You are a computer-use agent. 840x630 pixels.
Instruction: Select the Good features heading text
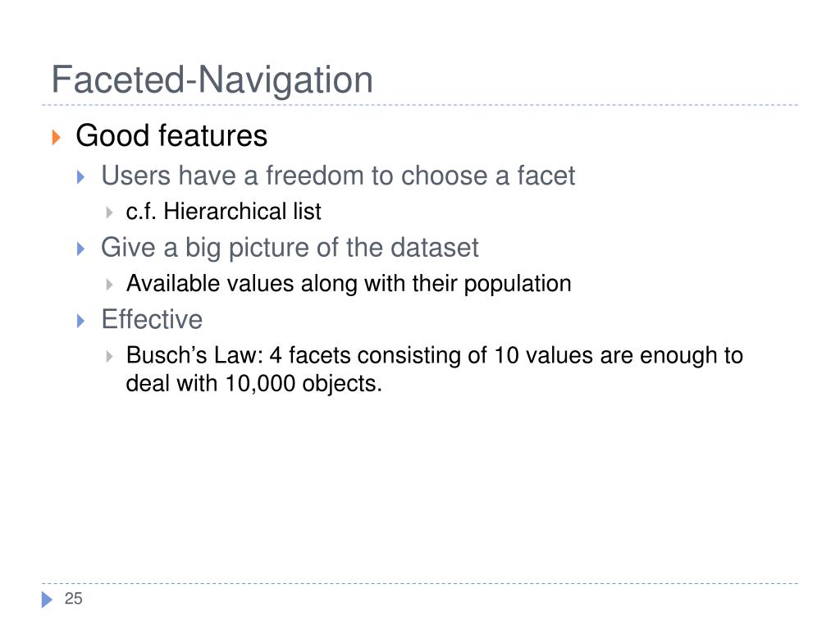click(x=171, y=135)
